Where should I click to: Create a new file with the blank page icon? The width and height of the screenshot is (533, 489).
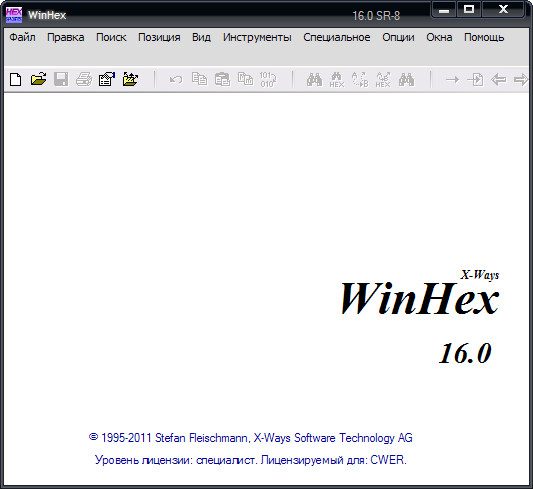(x=15, y=80)
